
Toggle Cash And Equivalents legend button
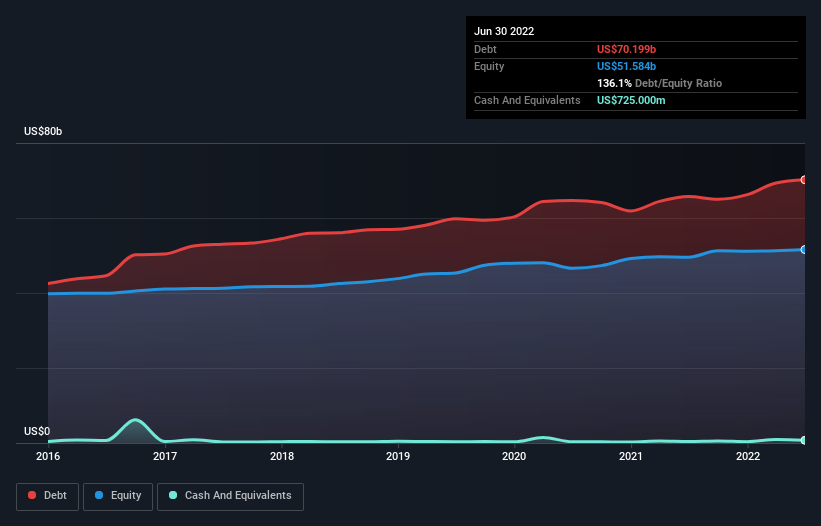230,496
